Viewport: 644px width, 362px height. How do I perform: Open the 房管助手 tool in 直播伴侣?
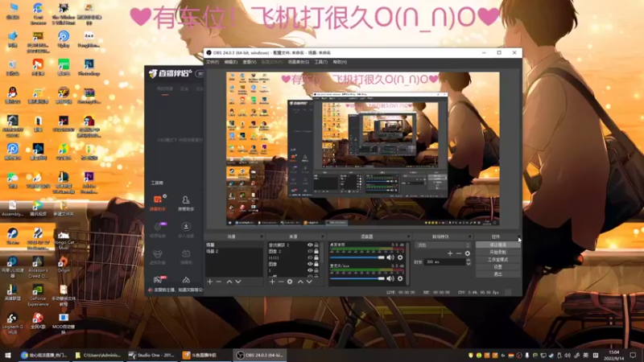(186, 203)
